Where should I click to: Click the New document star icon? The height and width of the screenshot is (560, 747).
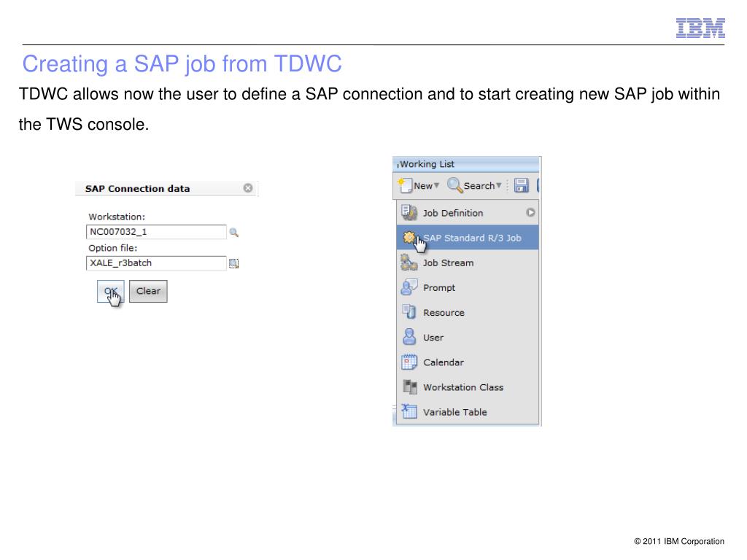click(406, 185)
